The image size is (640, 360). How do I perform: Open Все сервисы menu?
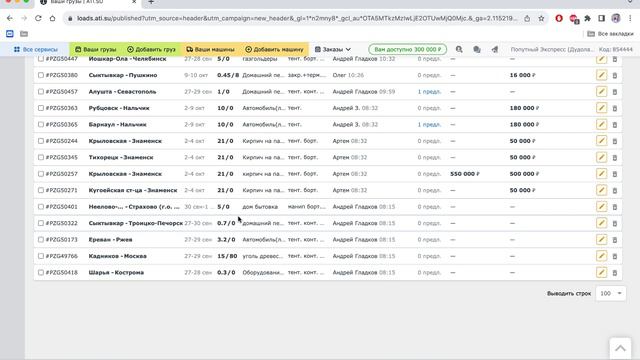coord(36,49)
